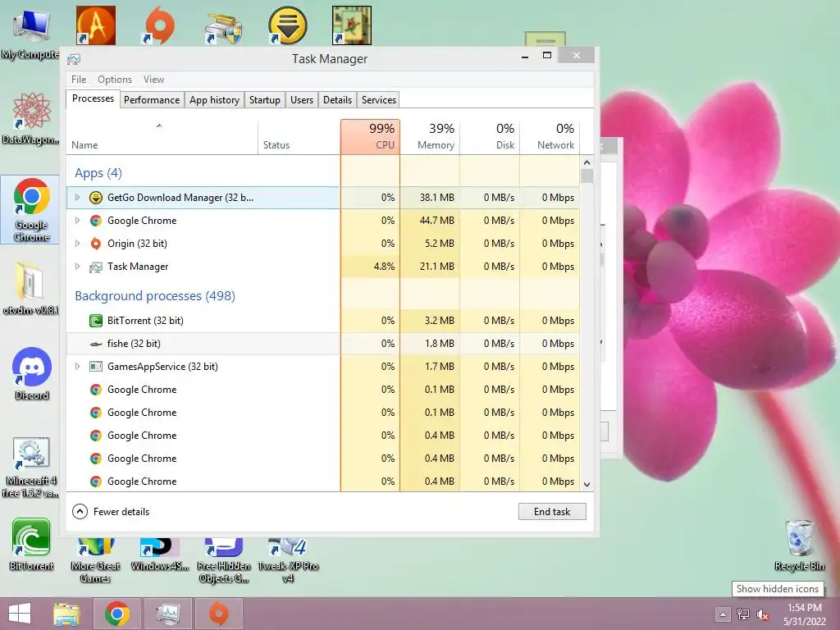Click the 38.1 MB memory value
840x630 pixels.
pyautogui.click(x=437, y=198)
